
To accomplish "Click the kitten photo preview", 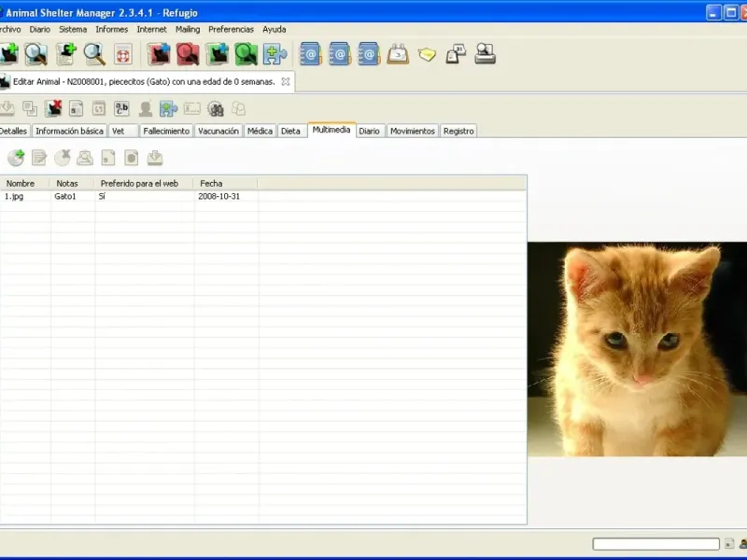I will pyautogui.click(x=637, y=349).
